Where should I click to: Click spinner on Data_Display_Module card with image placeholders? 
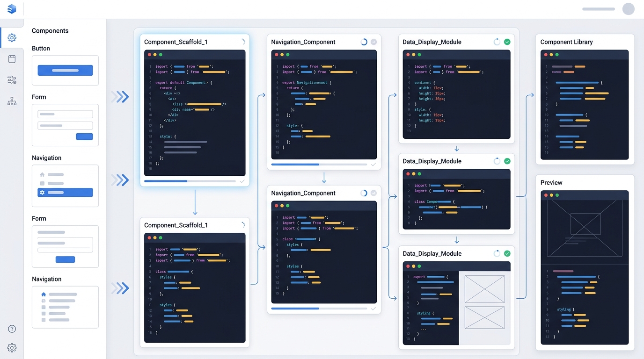coord(497,253)
